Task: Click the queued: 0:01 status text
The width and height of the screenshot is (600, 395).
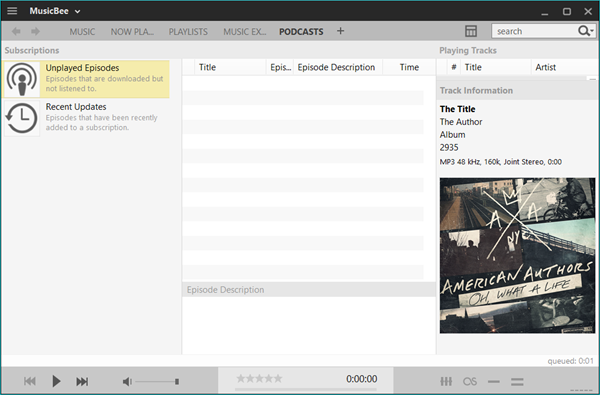Action: pos(570,361)
